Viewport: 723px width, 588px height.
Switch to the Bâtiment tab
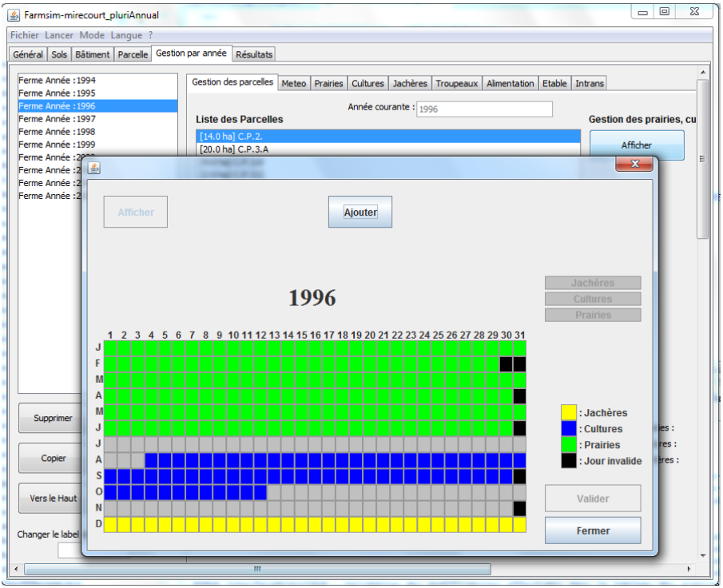tap(92, 54)
